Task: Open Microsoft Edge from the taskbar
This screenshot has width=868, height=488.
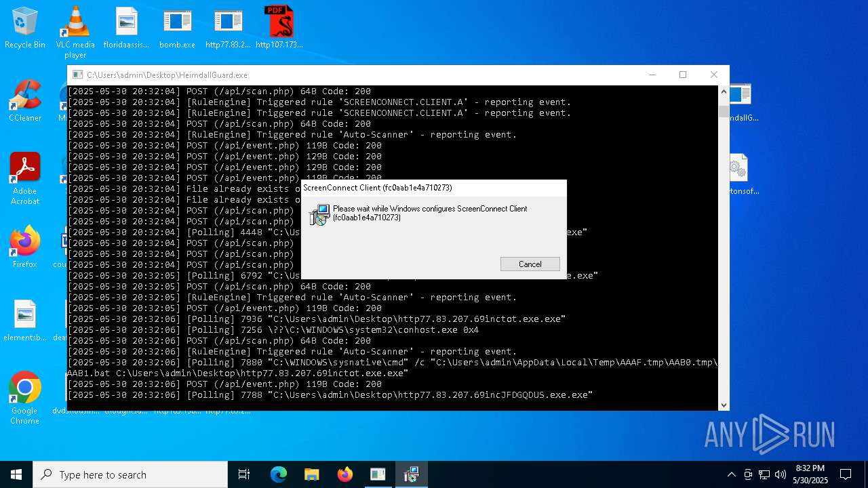Action: (x=279, y=474)
